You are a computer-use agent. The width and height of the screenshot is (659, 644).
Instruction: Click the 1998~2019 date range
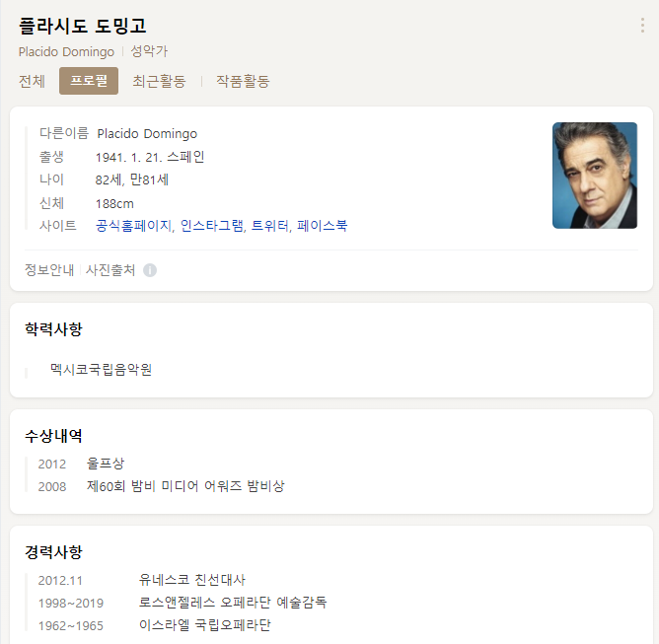coord(71,604)
